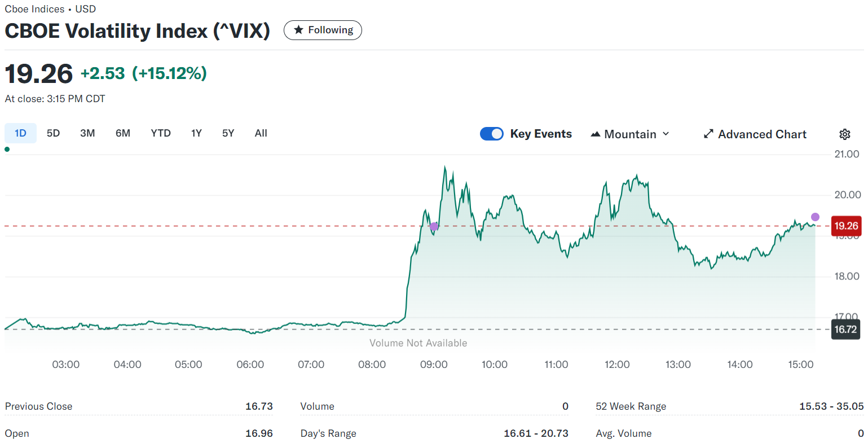This screenshot has width=868, height=443.
Task: Expand the Mountain chart type dropdown chevron
Action: [666, 134]
